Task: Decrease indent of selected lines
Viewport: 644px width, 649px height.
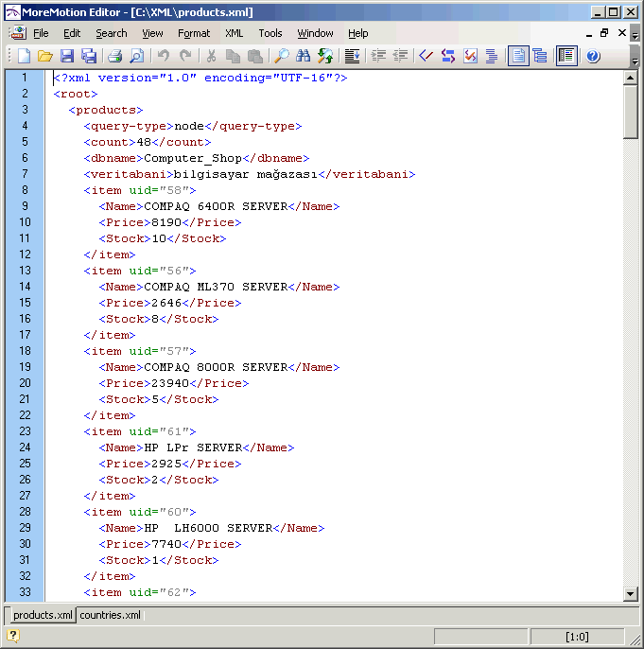Action: point(400,56)
